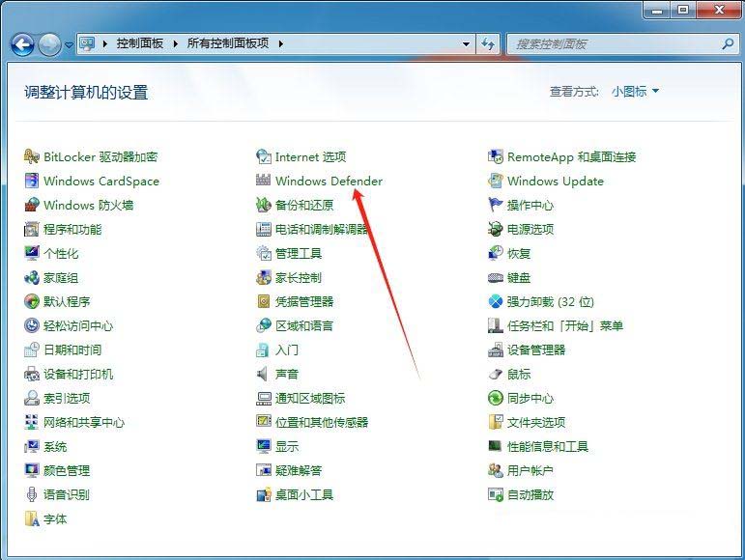Select 控制面板 in the address bar

coord(140,43)
